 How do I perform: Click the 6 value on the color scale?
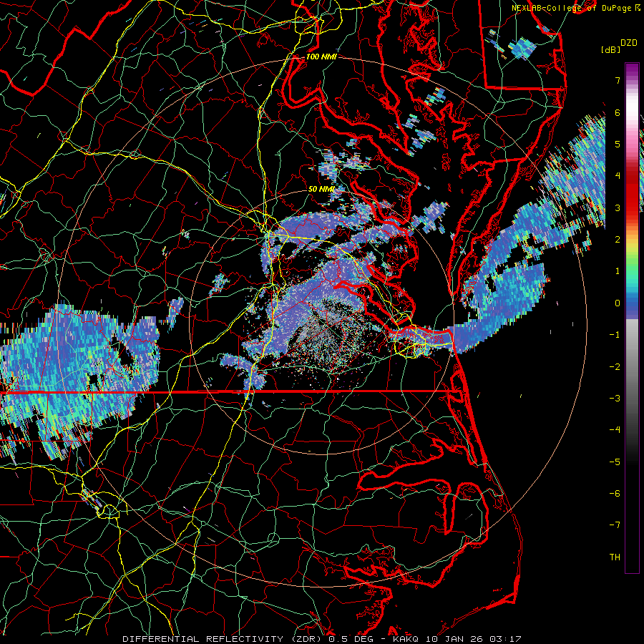coord(618,112)
